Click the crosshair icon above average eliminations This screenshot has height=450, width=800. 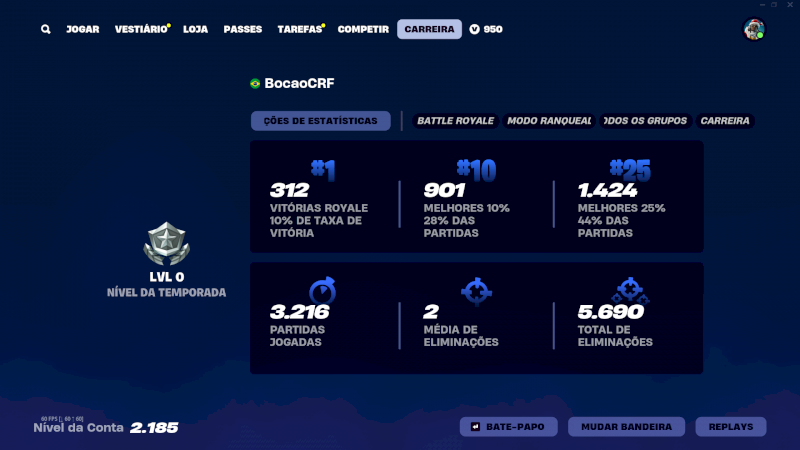[477, 291]
